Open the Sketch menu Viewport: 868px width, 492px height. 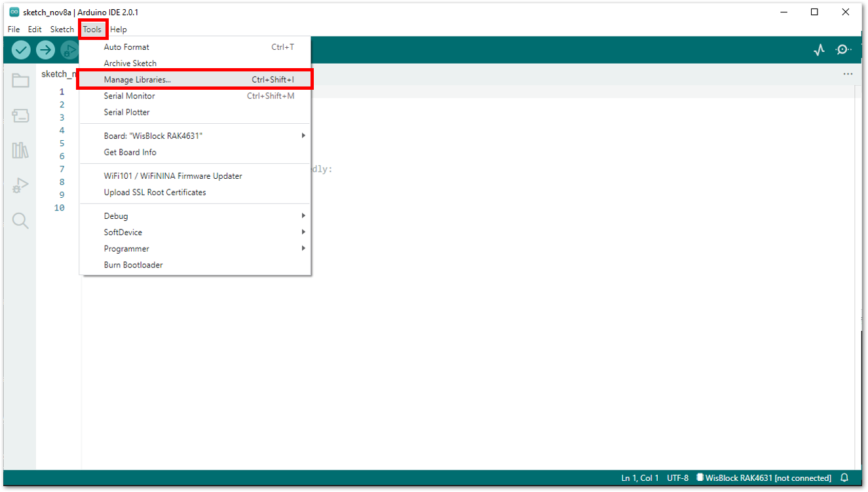(62, 29)
